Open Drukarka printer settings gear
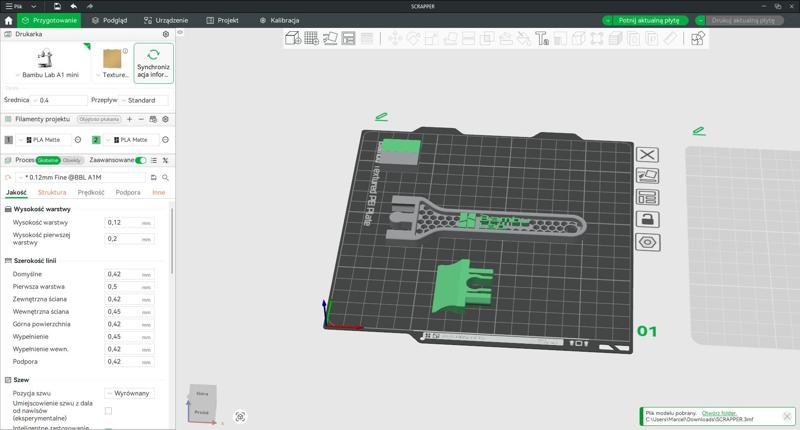This screenshot has height=430, width=800. pos(166,34)
